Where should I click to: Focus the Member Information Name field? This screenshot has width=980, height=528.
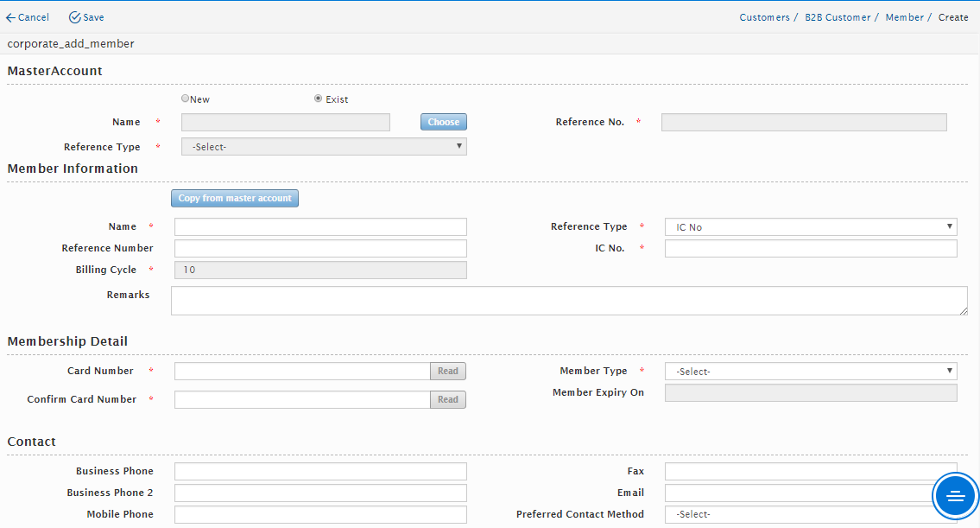320,227
